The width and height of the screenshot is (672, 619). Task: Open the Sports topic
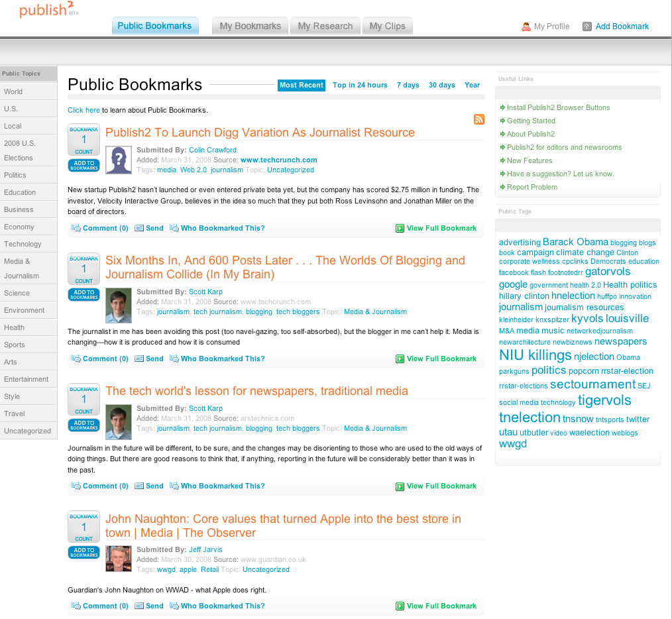[x=28, y=345]
